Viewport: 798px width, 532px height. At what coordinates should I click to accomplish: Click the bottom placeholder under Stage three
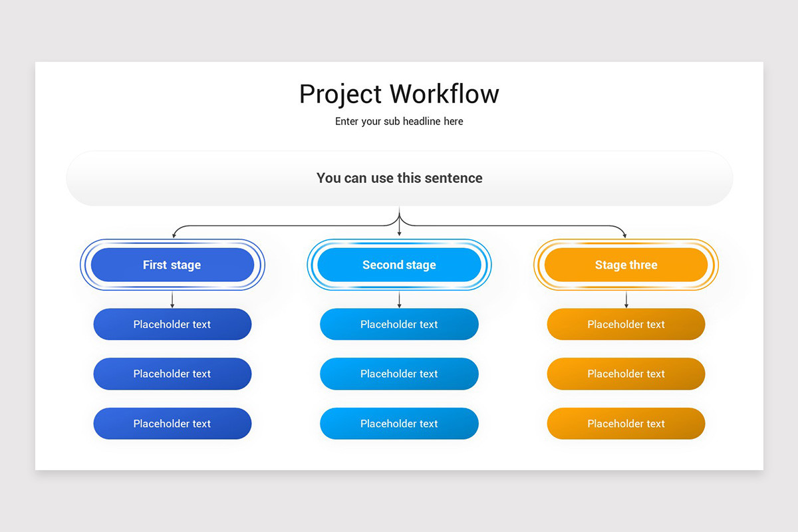coord(626,424)
